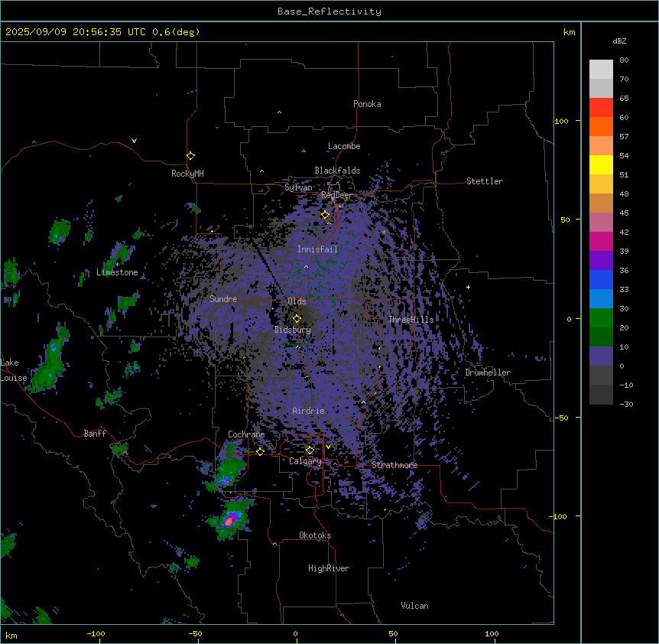
Task: Click the Lacombe city label
Action: 344,146
